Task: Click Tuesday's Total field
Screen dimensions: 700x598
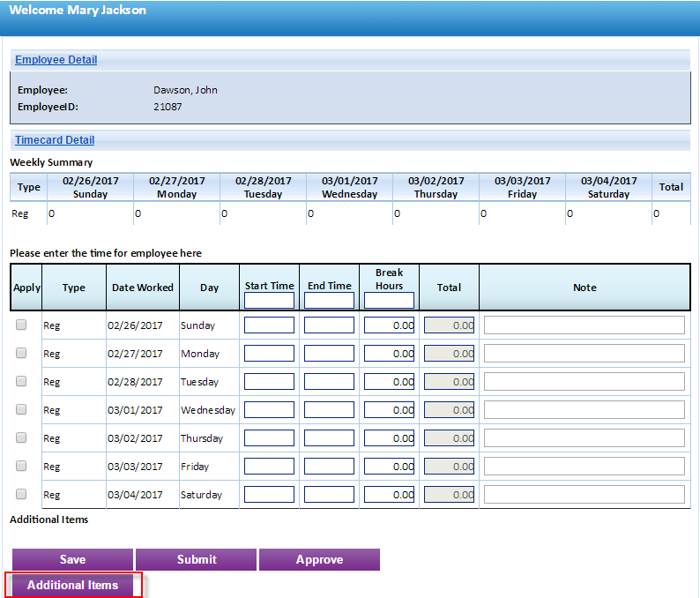Action: tap(449, 381)
